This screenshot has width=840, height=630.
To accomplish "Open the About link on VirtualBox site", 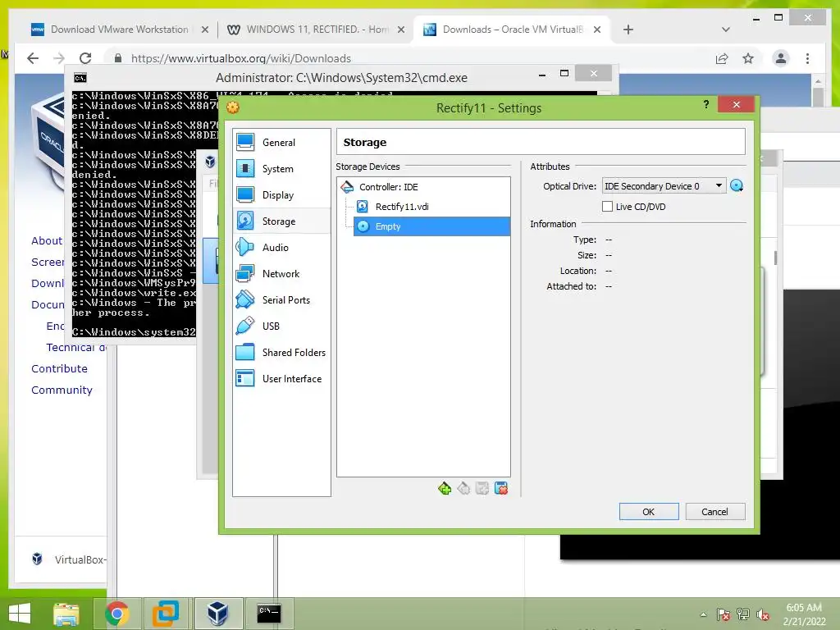I will pyautogui.click(x=47, y=240).
